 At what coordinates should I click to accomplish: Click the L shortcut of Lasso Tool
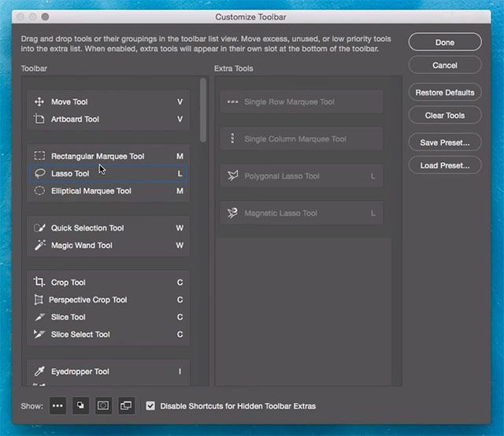tap(180, 173)
